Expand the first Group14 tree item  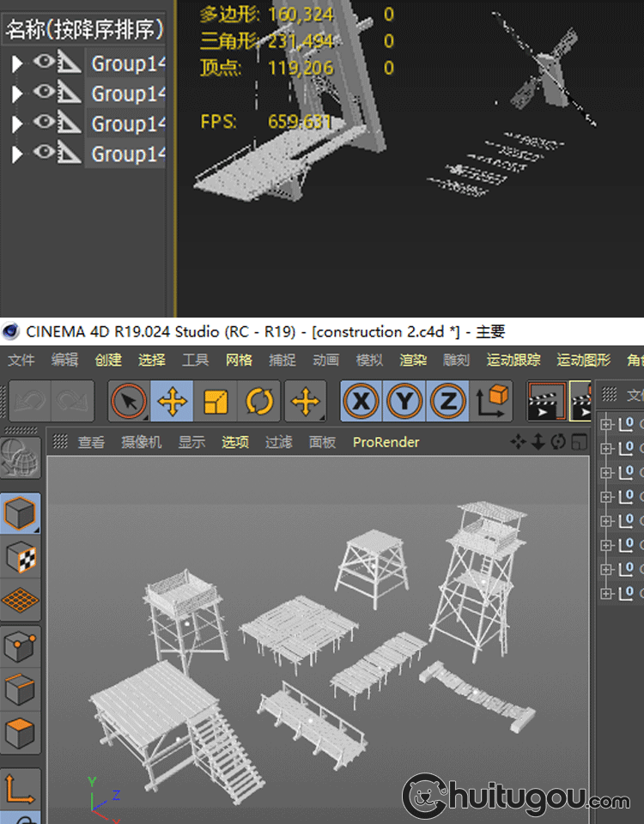point(16,64)
